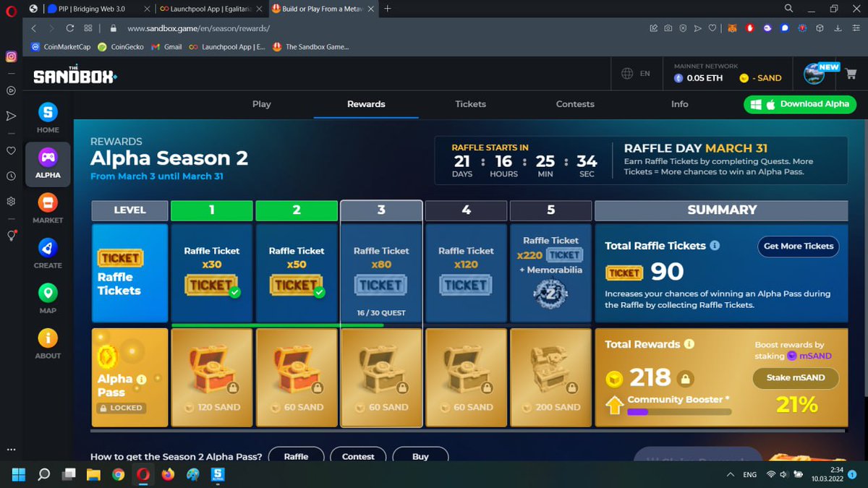The height and width of the screenshot is (488, 868).
Task: Open File Explorer from the taskbar
Action: pos(93,474)
